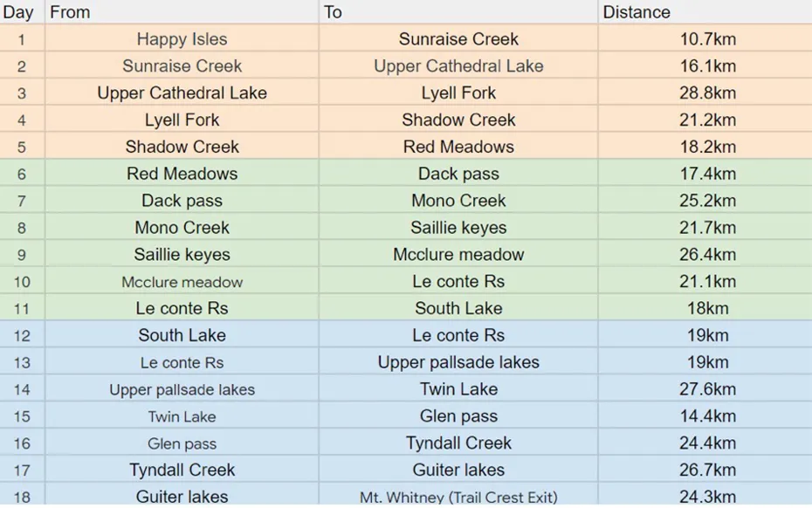This screenshot has width=812, height=508.
Task: Click Upper pallsade lakes in To column
Action: point(458,362)
